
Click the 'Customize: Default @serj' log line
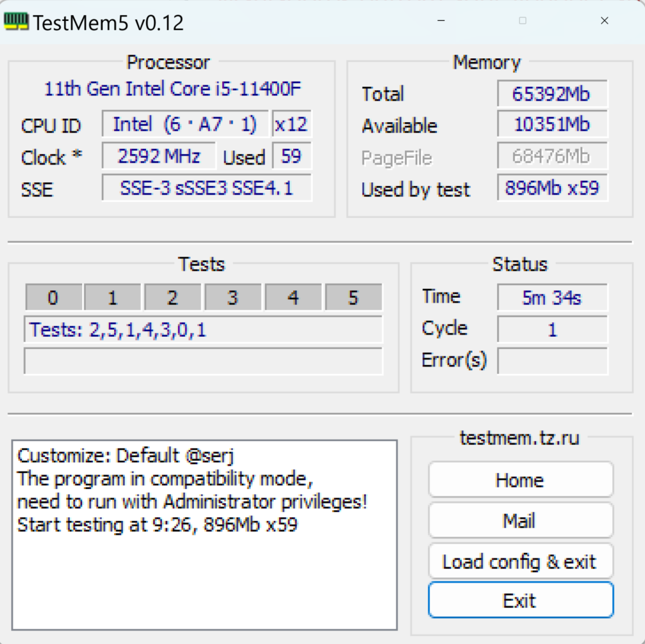[126, 455]
